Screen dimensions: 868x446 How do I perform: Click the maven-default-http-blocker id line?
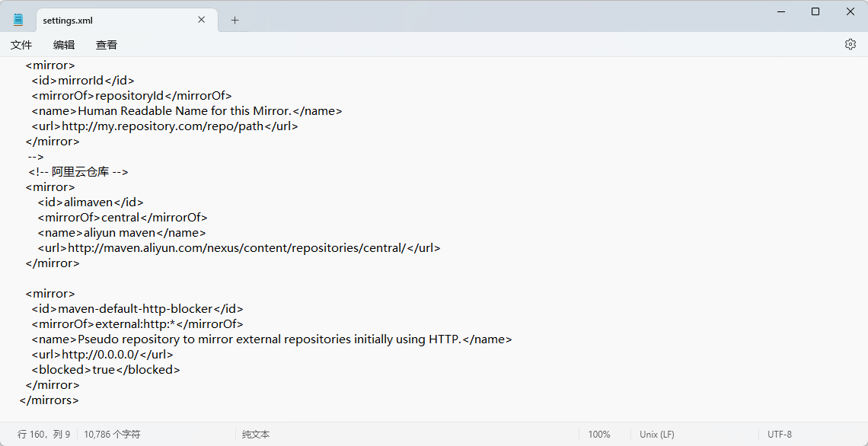(137, 309)
